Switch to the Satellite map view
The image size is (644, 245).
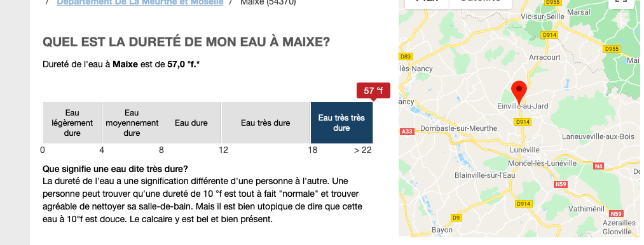(480, 2)
